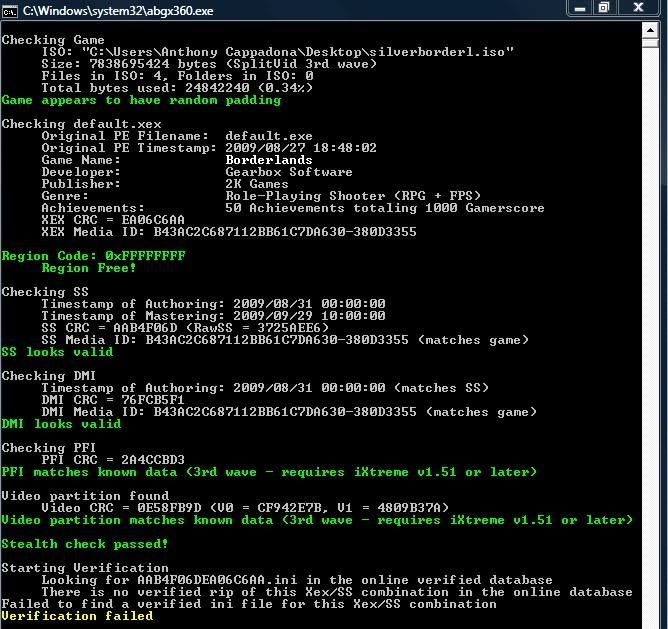This screenshot has height=629, width=668.
Task: Click the SS Media ID line
Action: click(285, 340)
